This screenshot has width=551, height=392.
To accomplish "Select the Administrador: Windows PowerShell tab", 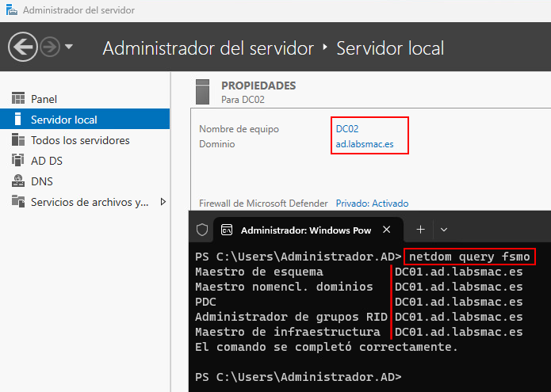I will click(x=305, y=230).
